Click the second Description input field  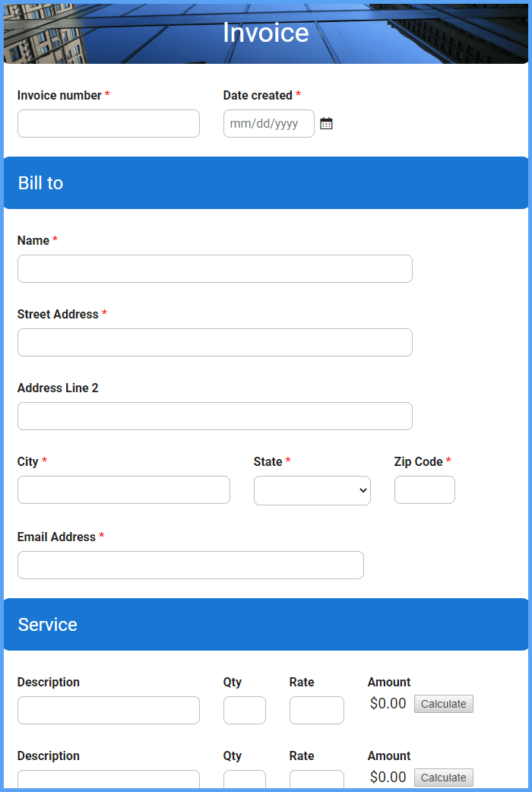tap(109, 779)
